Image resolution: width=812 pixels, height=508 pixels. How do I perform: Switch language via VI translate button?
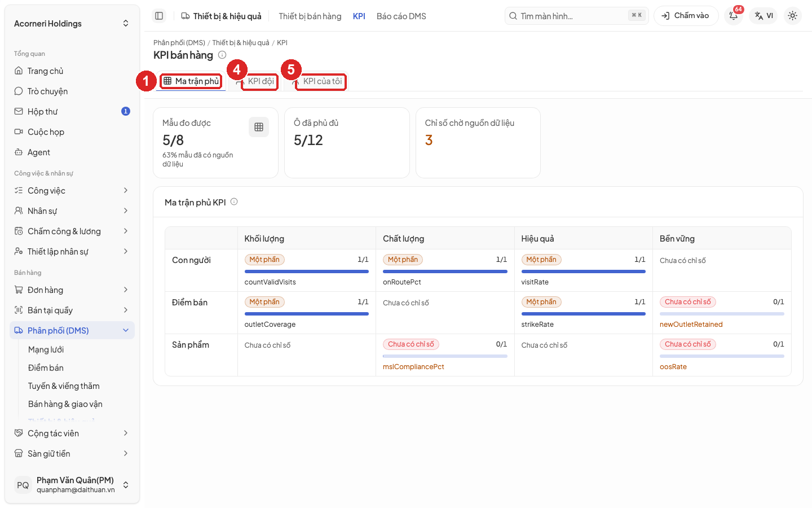click(x=764, y=16)
